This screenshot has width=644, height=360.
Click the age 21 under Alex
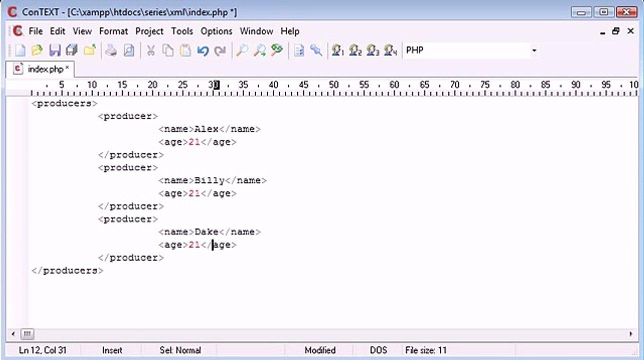(194, 142)
